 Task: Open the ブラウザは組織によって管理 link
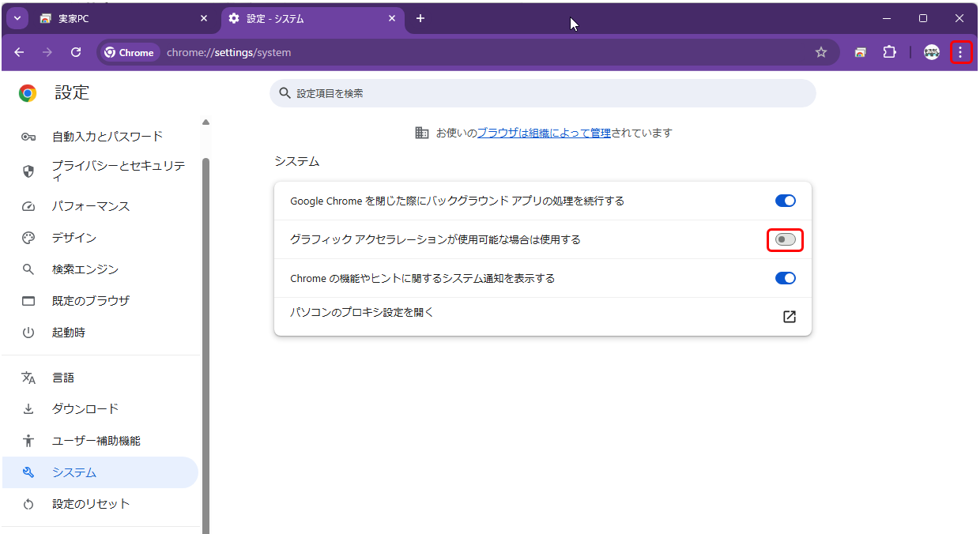[x=543, y=133]
